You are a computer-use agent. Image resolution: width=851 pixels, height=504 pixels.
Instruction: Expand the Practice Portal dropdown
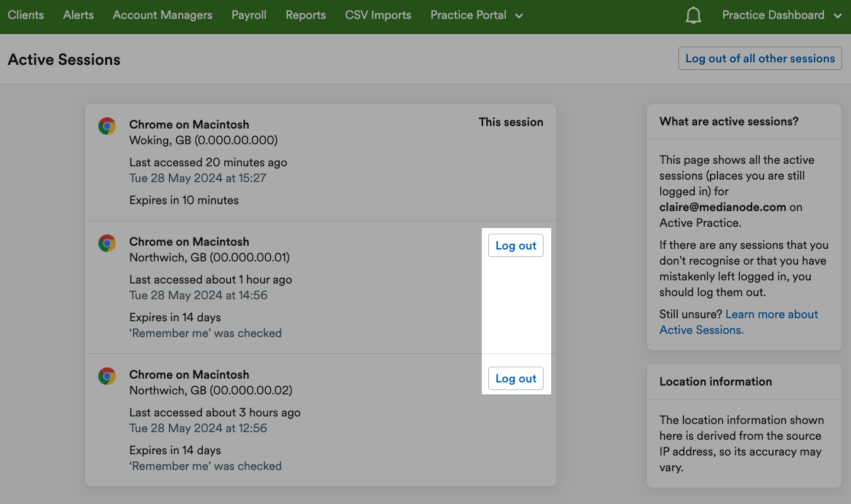point(477,15)
